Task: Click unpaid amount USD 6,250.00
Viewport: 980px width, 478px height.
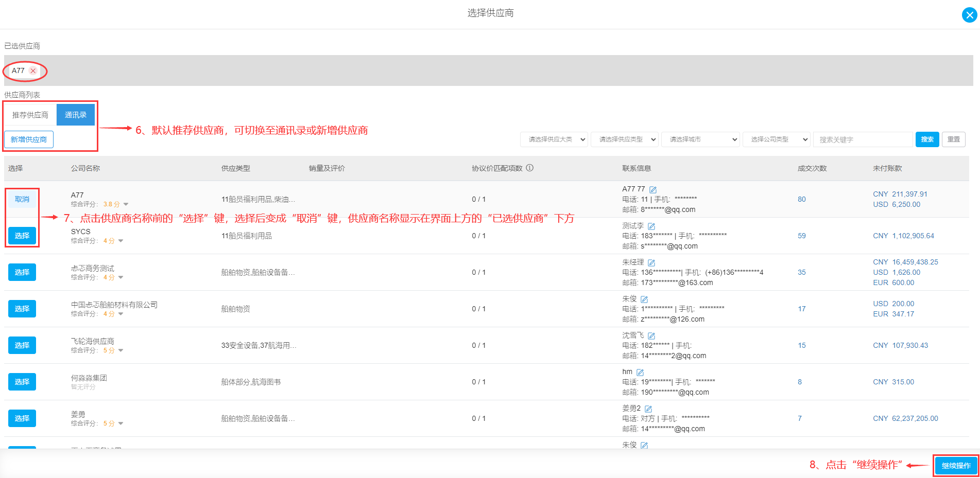Action: click(897, 204)
